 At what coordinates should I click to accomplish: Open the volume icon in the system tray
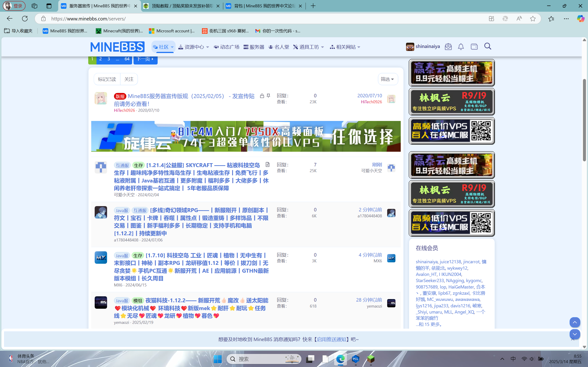[x=532, y=359]
